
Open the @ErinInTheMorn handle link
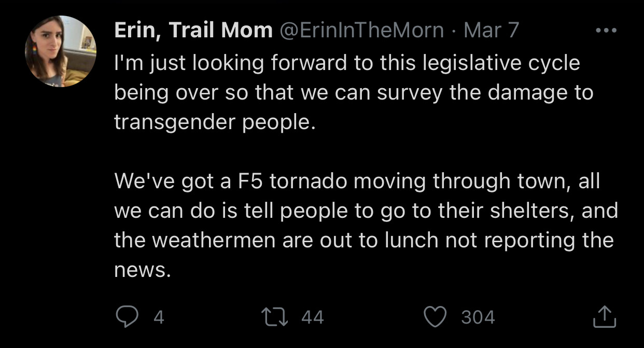point(362,31)
